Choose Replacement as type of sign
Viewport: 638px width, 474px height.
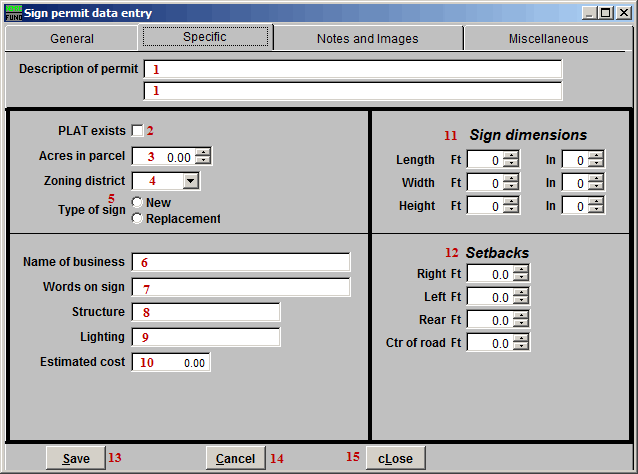[x=137, y=219]
